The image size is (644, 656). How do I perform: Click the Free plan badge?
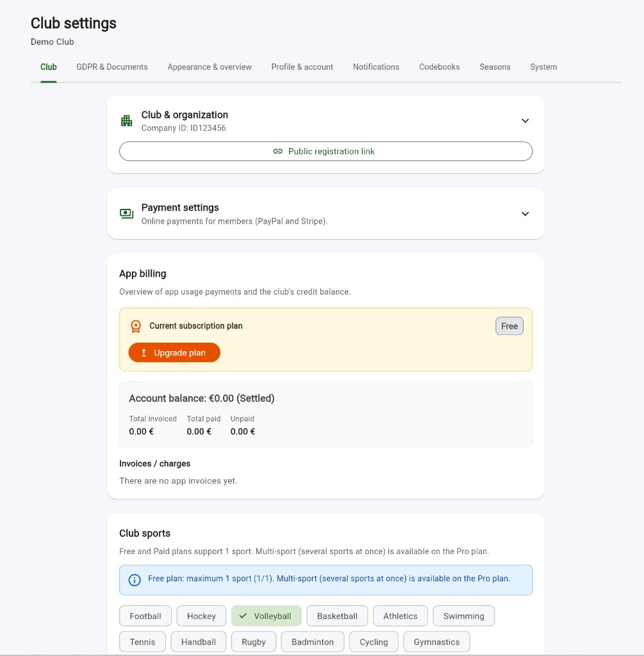tap(509, 326)
